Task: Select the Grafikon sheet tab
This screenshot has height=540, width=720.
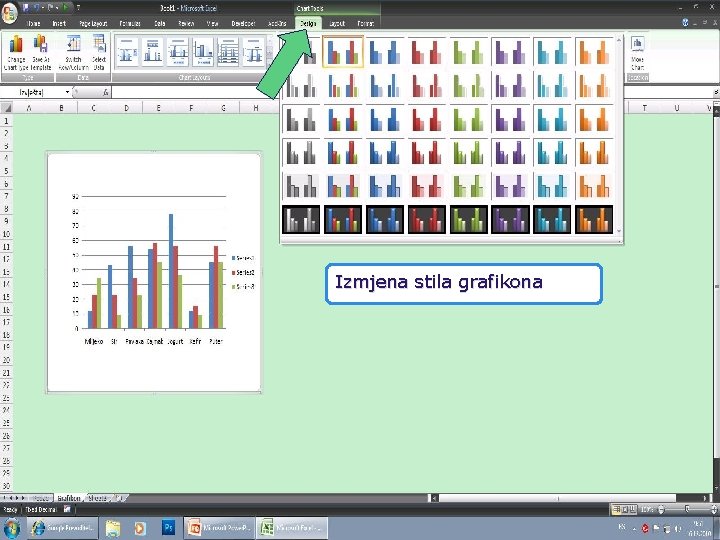Action: point(69,498)
